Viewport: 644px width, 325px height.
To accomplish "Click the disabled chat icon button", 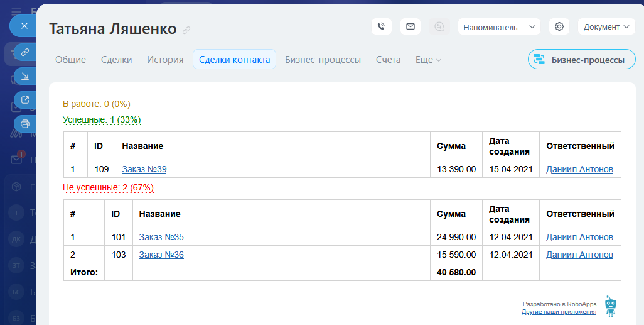I will (x=439, y=27).
